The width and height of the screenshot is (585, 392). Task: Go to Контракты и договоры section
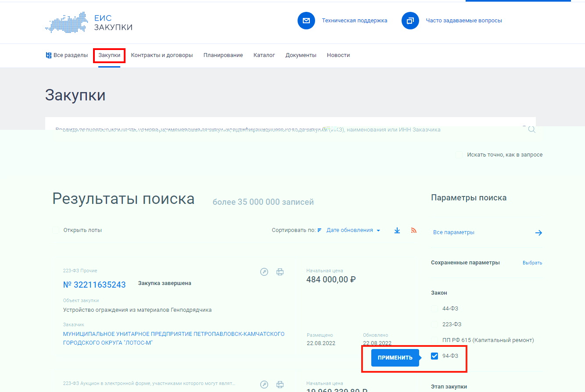[162, 55]
